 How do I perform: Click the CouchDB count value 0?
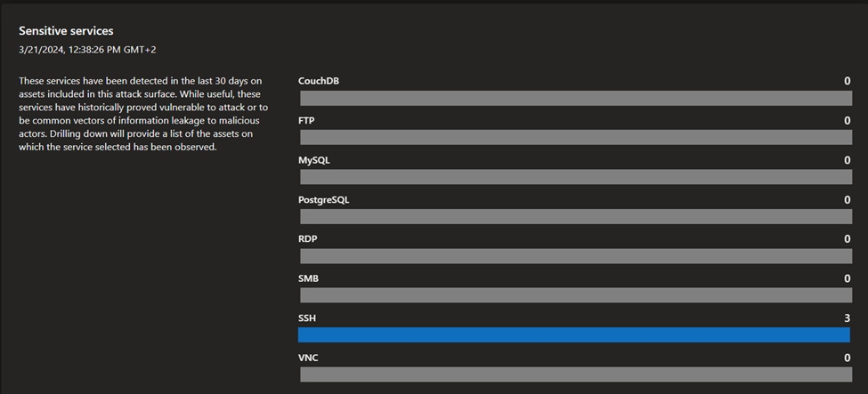point(847,81)
